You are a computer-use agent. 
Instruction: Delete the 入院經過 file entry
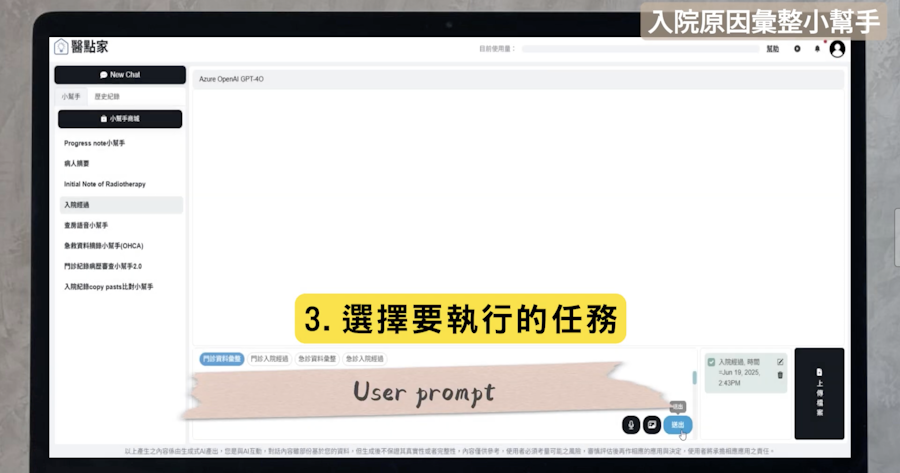tap(780, 375)
